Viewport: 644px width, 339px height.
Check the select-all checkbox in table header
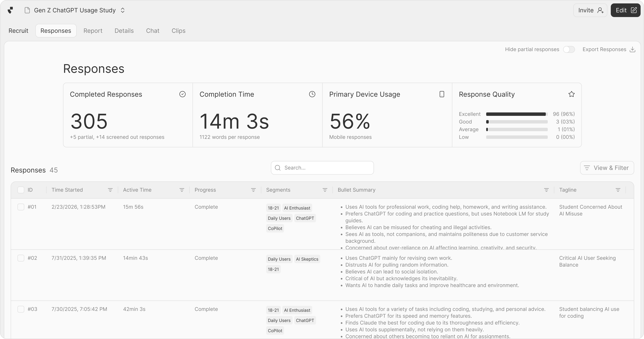pos(21,190)
